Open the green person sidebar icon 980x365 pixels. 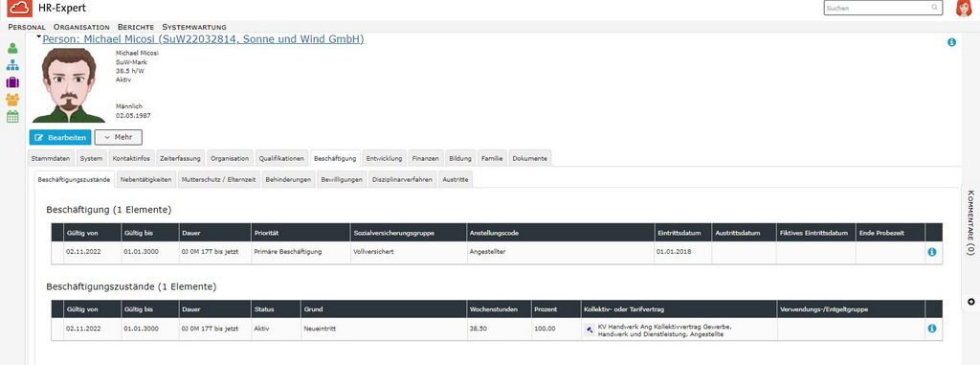(12, 48)
